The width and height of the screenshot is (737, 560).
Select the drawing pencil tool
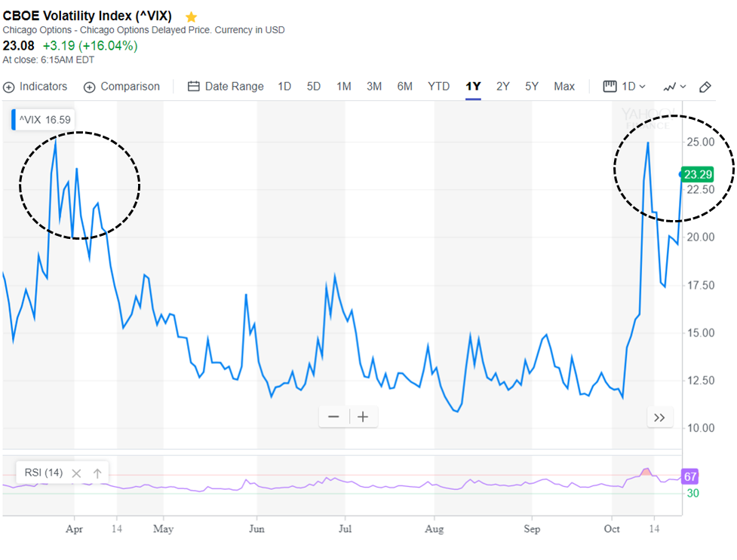[705, 87]
